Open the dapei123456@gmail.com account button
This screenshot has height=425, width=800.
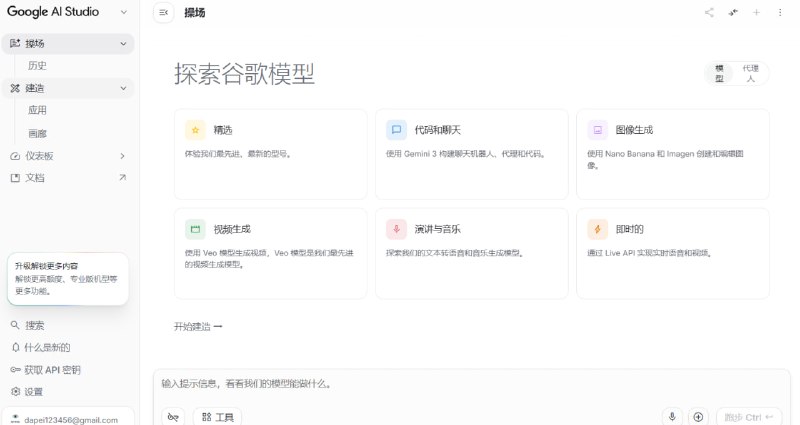[x=68, y=416]
